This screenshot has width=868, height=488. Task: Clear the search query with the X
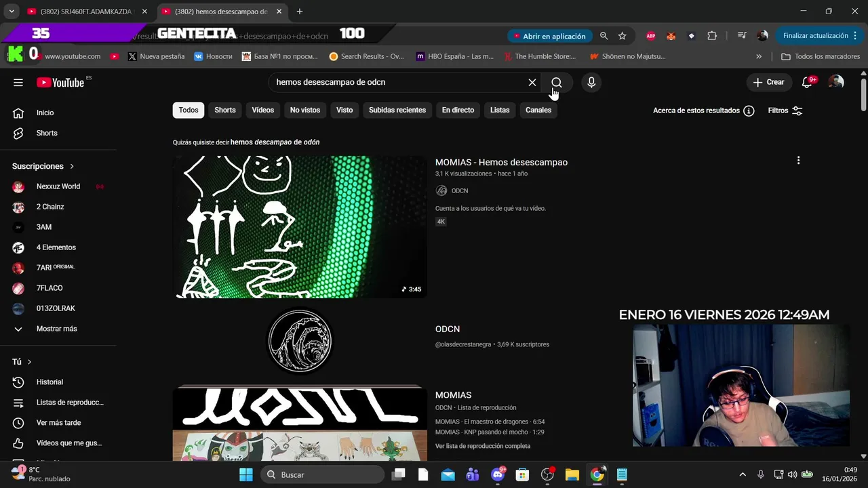(x=532, y=83)
